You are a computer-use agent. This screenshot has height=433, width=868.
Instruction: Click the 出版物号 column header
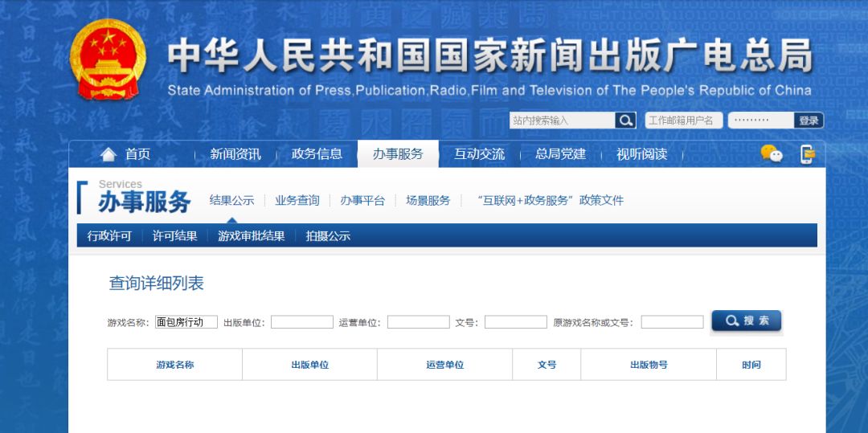649,365
